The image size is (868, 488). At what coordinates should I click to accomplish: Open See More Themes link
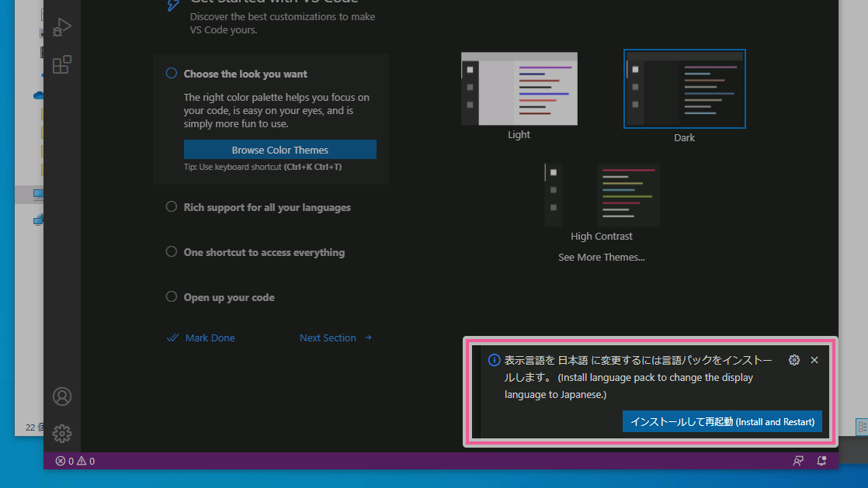pyautogui.click(x=602, y=258)
